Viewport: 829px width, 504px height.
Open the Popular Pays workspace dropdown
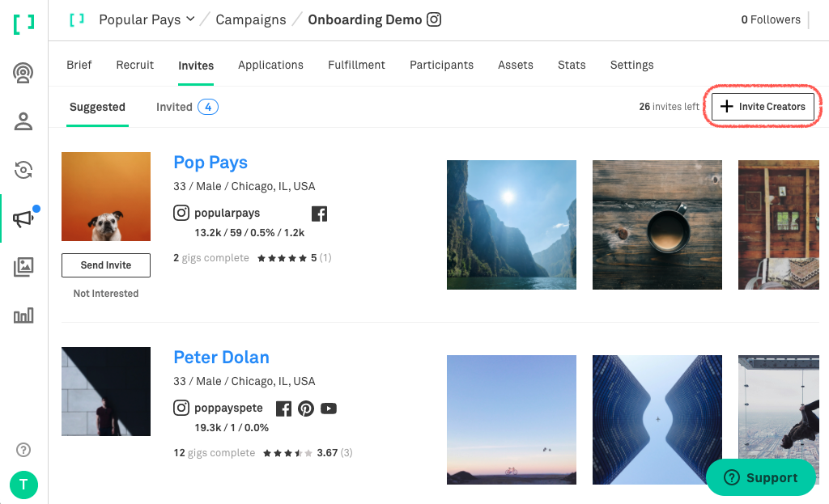[x=146, y=19]
